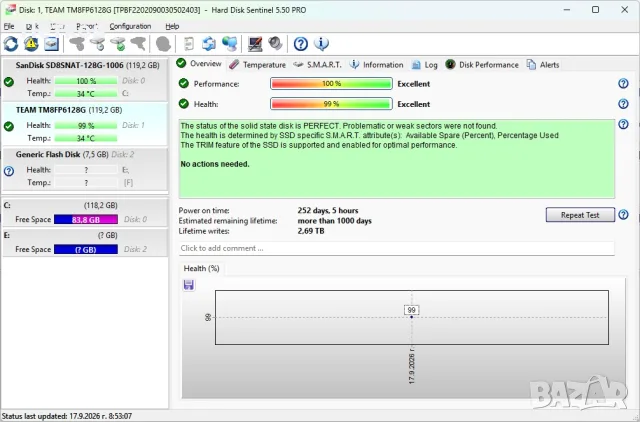Viewport: 640px width, 422px height.
Task: Click the 'Click to add comment' field
Action: click(x=396, y=248)
